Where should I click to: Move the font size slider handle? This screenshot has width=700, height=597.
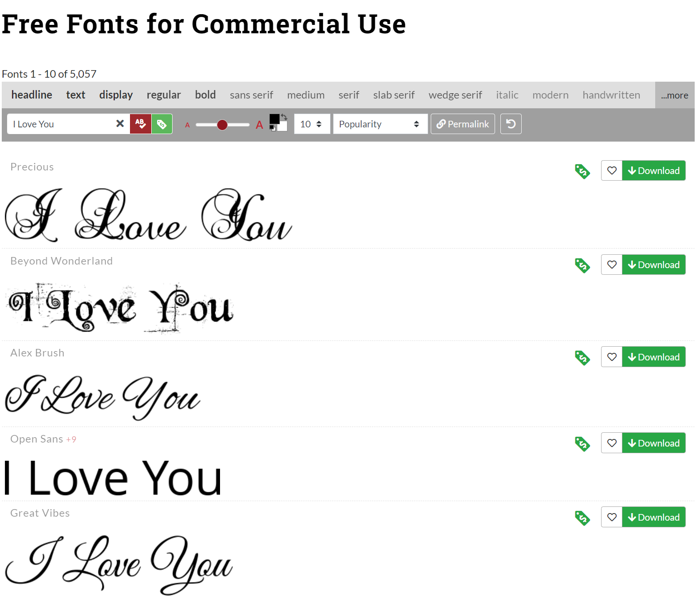pos(222,125)
